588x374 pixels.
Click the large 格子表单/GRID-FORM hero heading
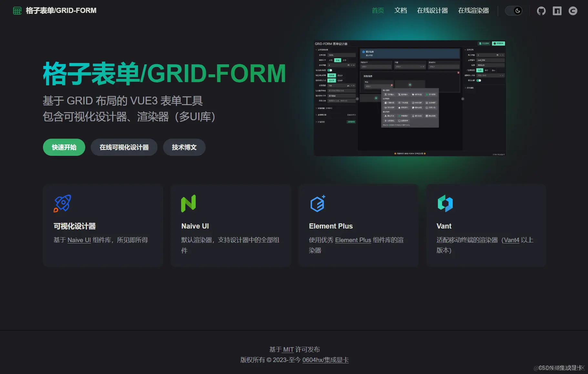click(x=164, y=74)
